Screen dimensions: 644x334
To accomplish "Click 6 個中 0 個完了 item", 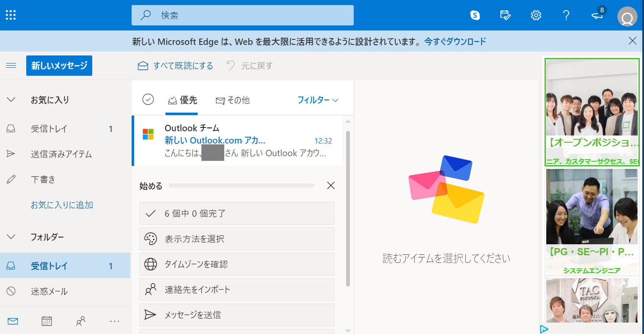I will coord(237,213).
